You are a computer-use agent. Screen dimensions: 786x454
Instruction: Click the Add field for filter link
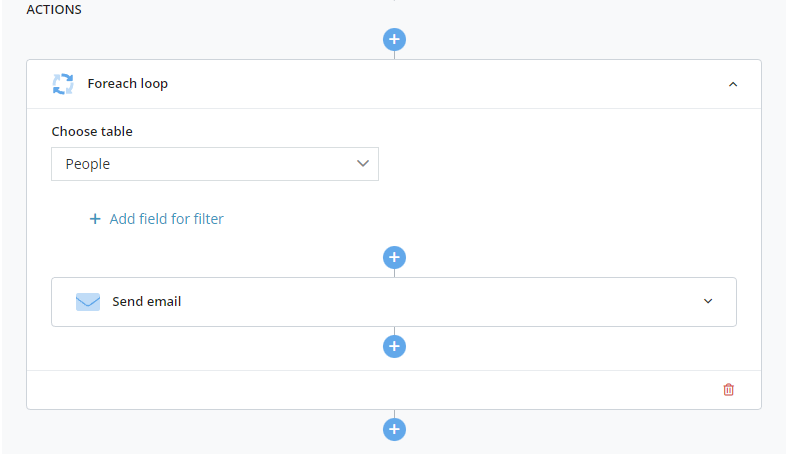pyautogui.click(x=166, y=219)
